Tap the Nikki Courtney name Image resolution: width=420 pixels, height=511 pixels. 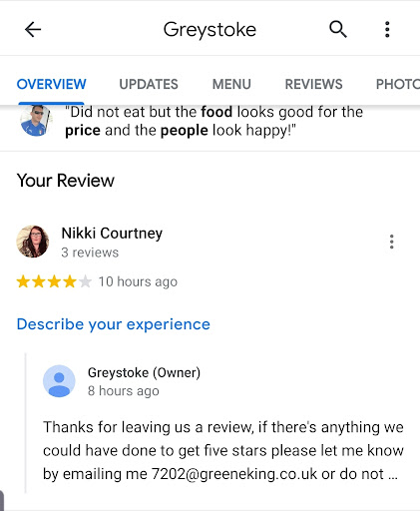[x=112, y=234]
